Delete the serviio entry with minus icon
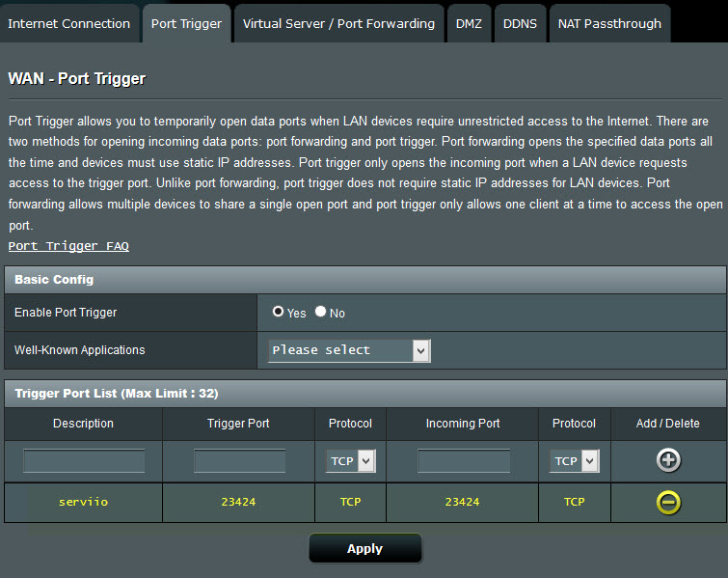Viewport: 728px width, 578px height. [x=668, y=502]
